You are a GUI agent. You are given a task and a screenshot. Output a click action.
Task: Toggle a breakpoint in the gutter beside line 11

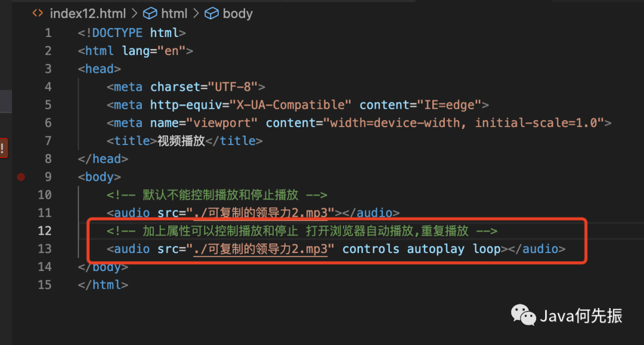click(21, 212)
